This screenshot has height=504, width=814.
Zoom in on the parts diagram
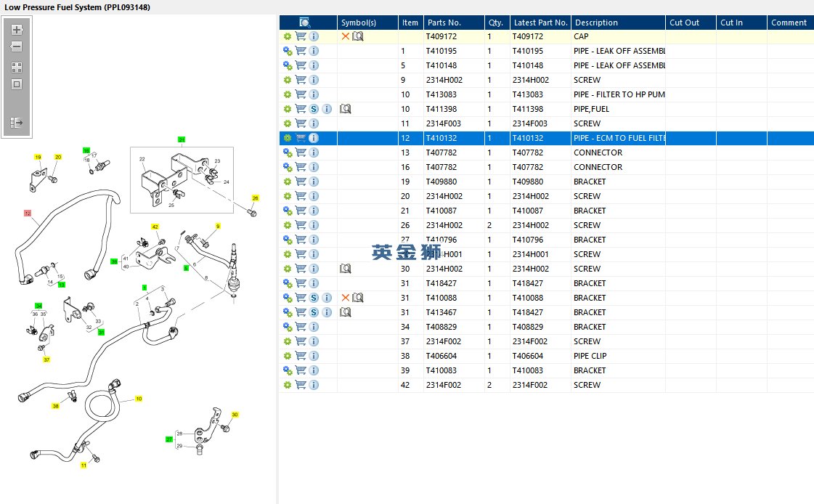click(17, 30)
